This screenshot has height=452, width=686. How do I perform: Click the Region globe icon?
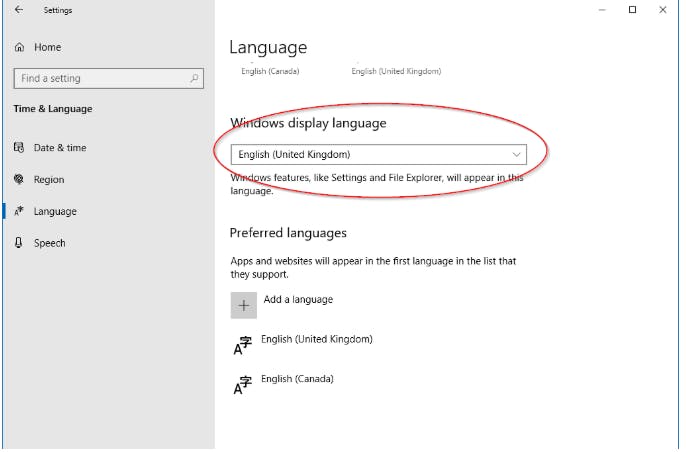point(19,180)
